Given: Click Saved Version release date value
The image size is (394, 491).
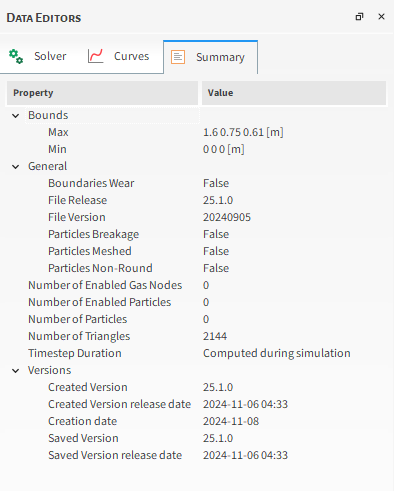Looking at the screenshot, I should tap(245, 455).
